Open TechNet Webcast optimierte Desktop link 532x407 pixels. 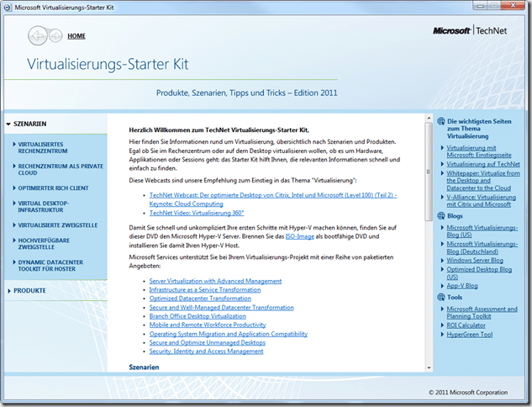coord(273,199)
